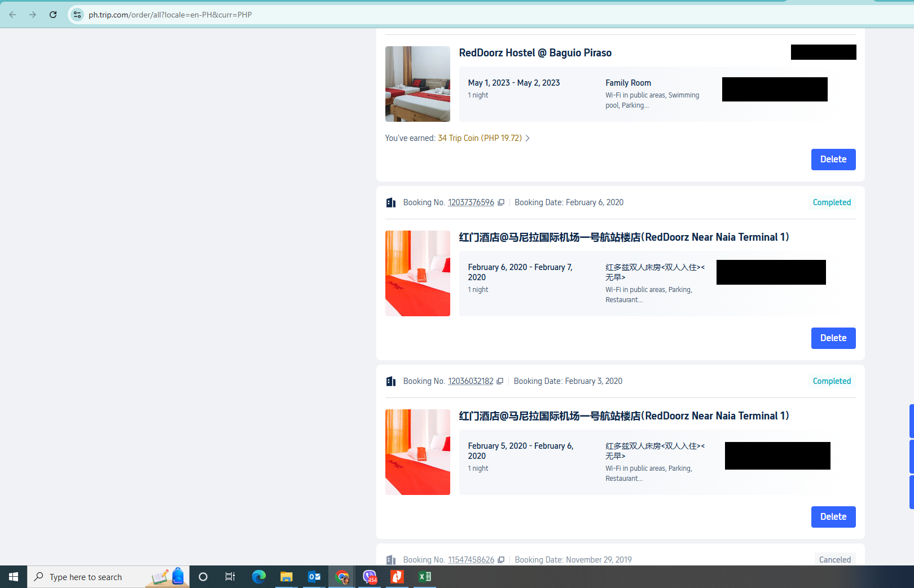Copy booking number 12037376596
The height and width of the screenshot is (588, 914).
pyautogui.click(x=501, y=202)
